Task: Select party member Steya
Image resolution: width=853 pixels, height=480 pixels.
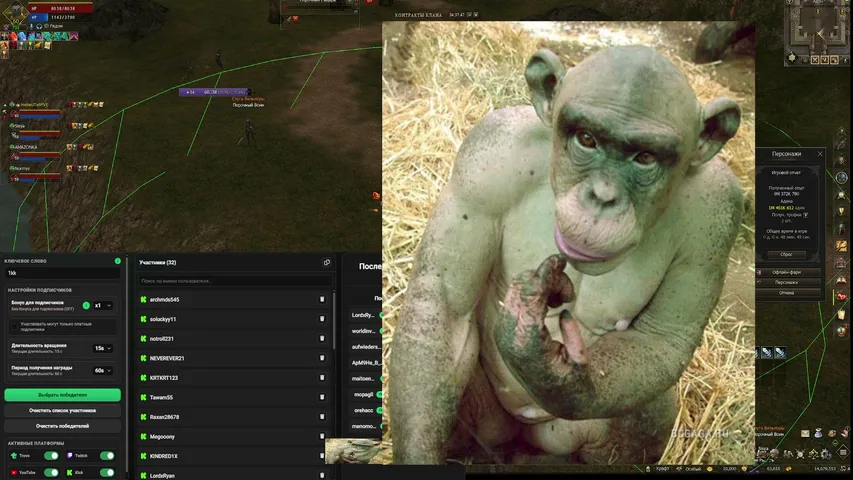Action: (x=20, y=126)
